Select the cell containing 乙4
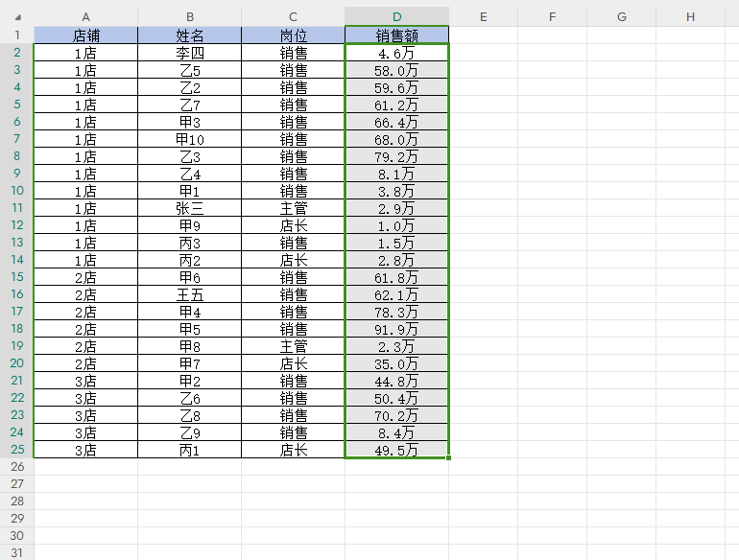The width and height of the screenshot is (739, 560). 189,174
